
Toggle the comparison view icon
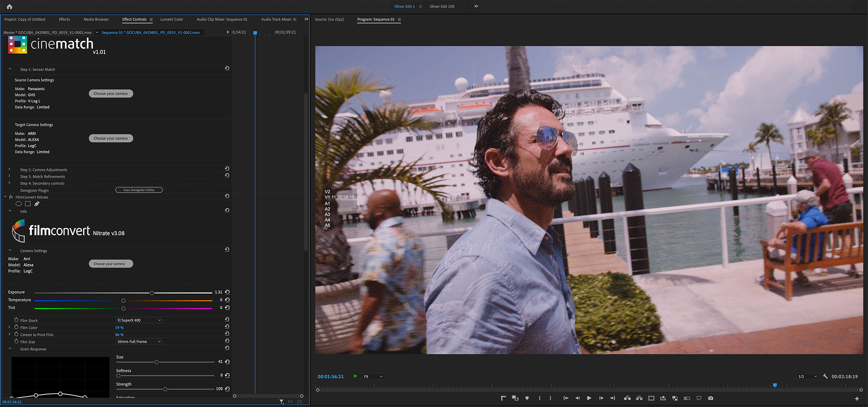(515, 398)
